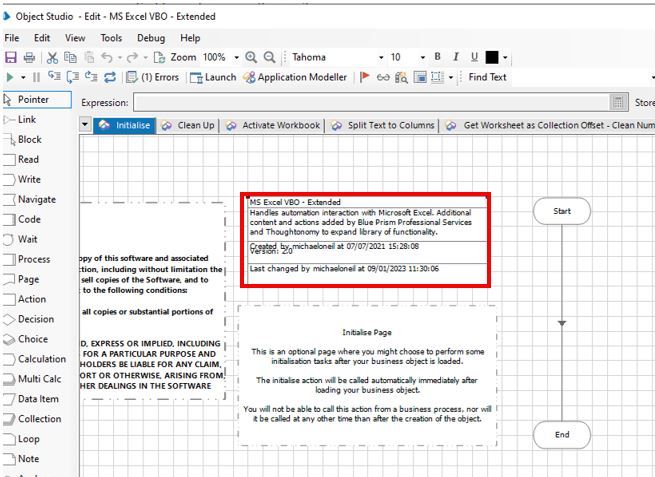Viewport: 655px width, 477px height.
Task: Open the font size 10 dropdown
Action: click(x=423, y=57)
